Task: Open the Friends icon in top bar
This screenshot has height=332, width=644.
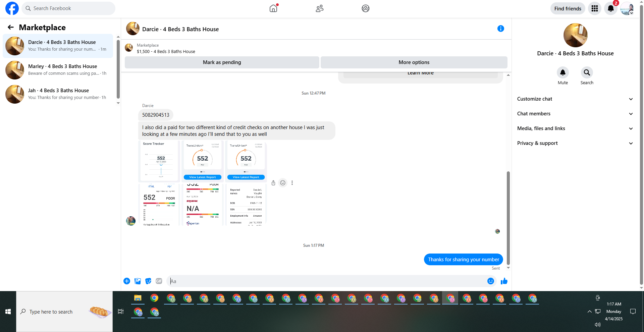Action: pos(320,8)
